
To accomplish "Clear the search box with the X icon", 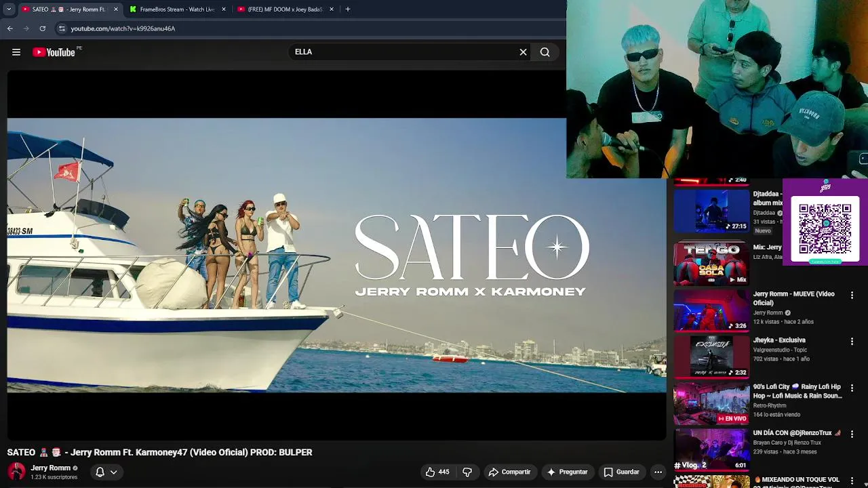I will click(523, 52).
